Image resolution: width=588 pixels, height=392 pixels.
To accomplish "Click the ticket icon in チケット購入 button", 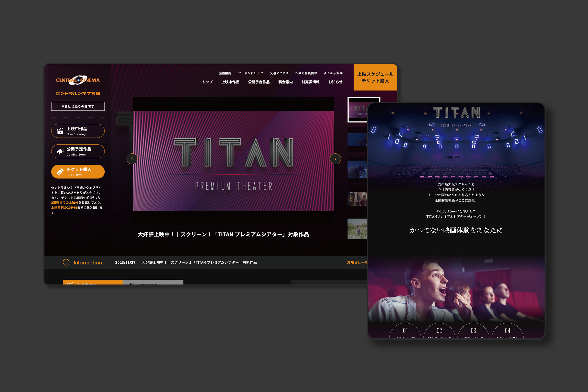I will point(60,171).
